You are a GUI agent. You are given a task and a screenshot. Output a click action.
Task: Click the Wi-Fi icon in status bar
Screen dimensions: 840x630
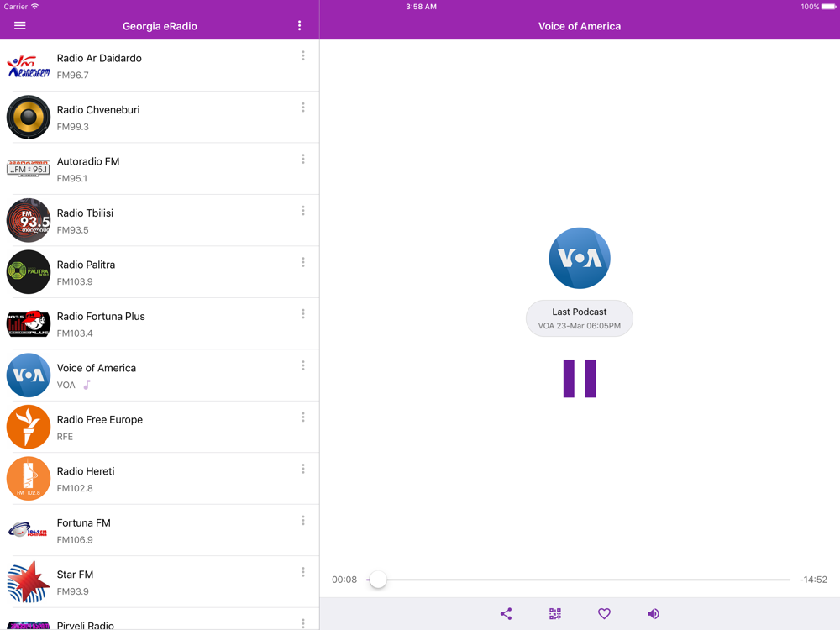click(34, 7)
